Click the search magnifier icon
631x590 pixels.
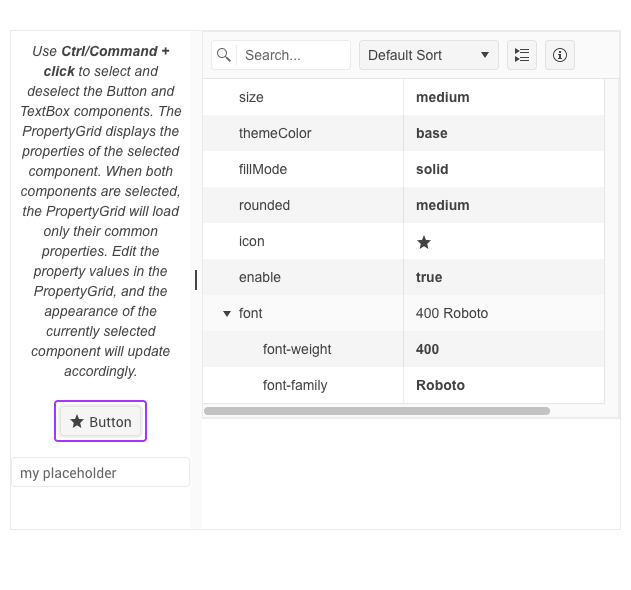click(224, 55)
